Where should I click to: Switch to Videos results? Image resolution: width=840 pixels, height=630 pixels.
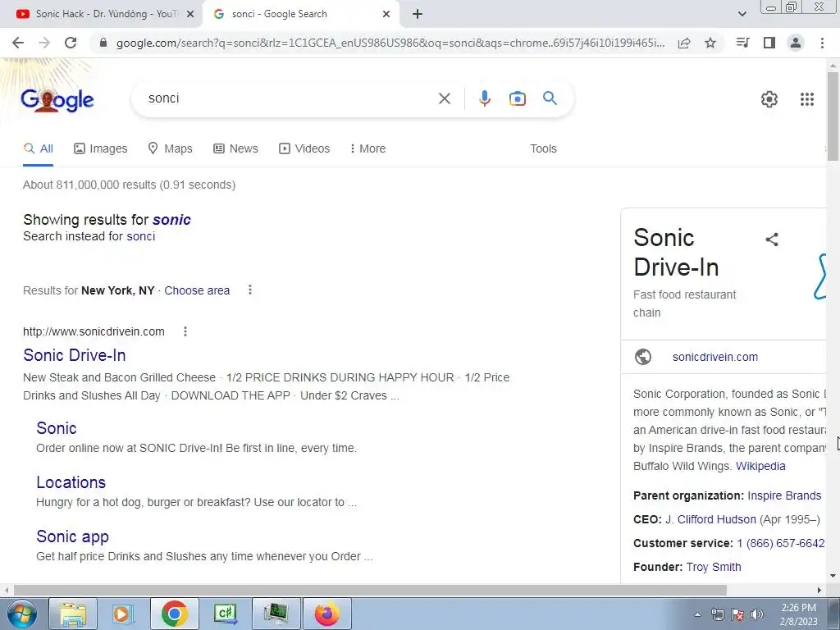pyautogui.click(x=304, y=148)
